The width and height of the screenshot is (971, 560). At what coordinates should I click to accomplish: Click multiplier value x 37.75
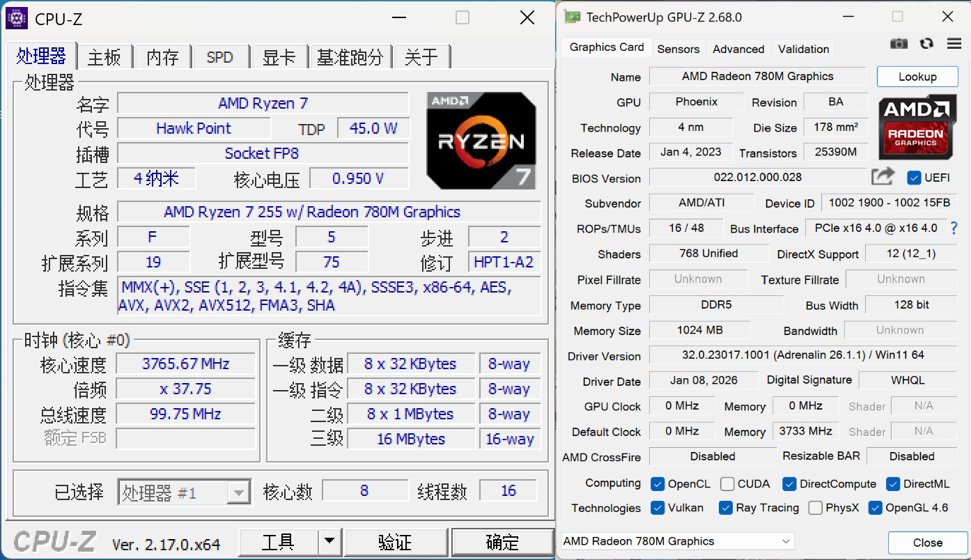point(185,389)
